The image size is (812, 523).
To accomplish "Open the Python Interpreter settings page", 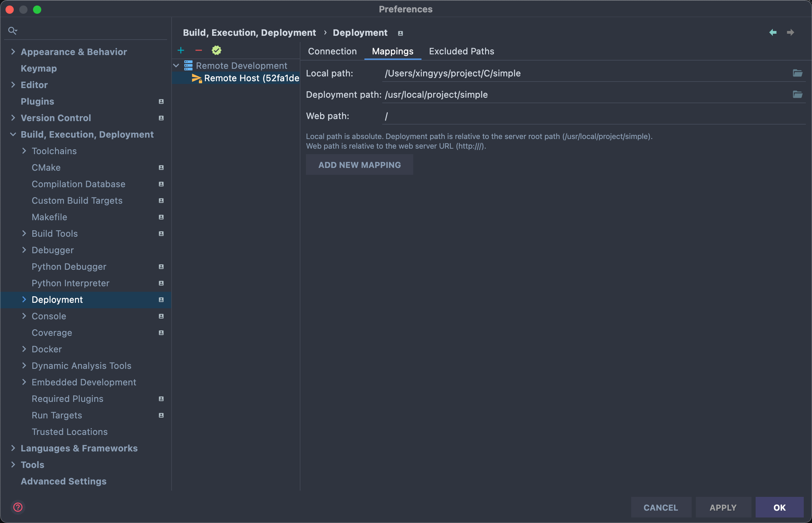I will [x=70, y=283].
